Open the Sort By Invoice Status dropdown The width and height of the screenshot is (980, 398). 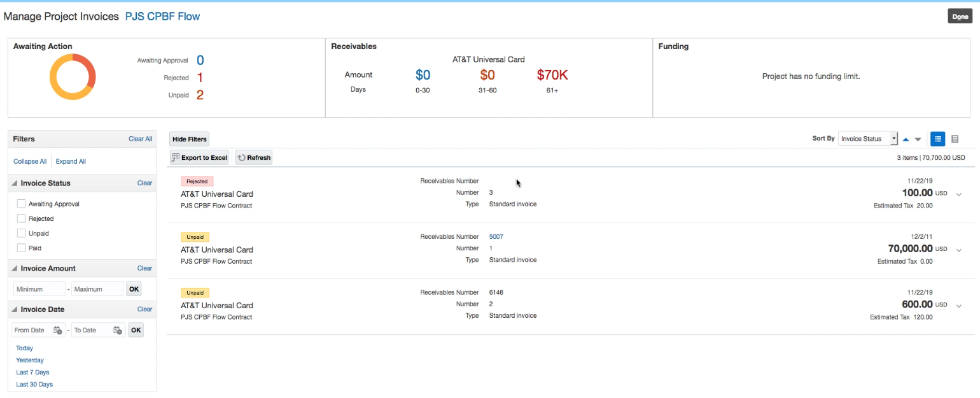[x=868, y=139]
